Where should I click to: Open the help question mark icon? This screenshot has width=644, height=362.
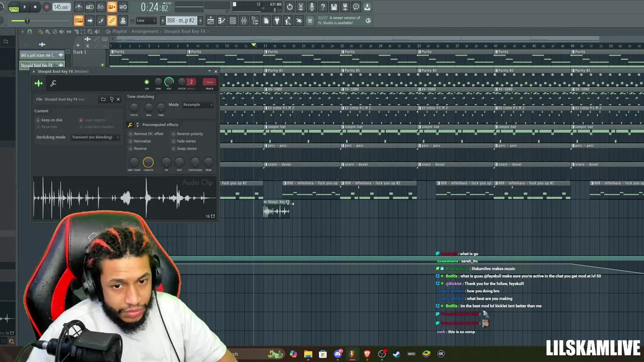(x=323, y=7)
